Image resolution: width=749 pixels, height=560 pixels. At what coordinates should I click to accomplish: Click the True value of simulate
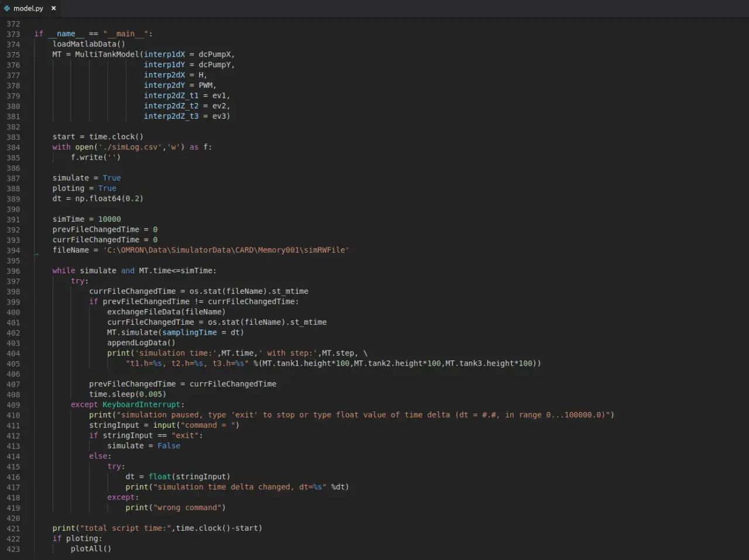[x=112, y=178]
